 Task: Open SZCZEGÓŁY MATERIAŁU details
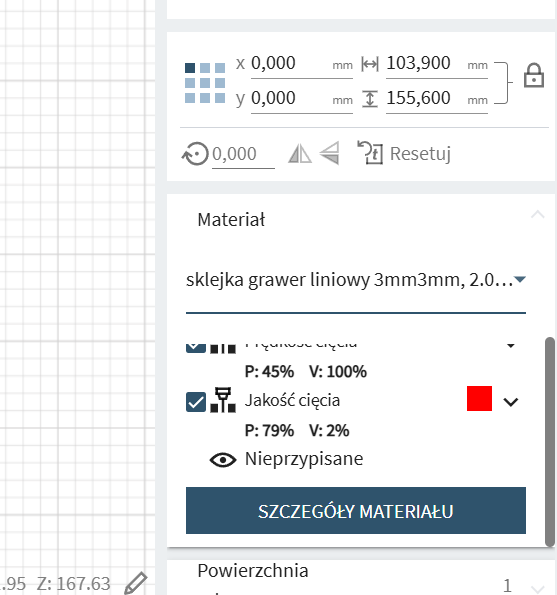pos(356,510)
